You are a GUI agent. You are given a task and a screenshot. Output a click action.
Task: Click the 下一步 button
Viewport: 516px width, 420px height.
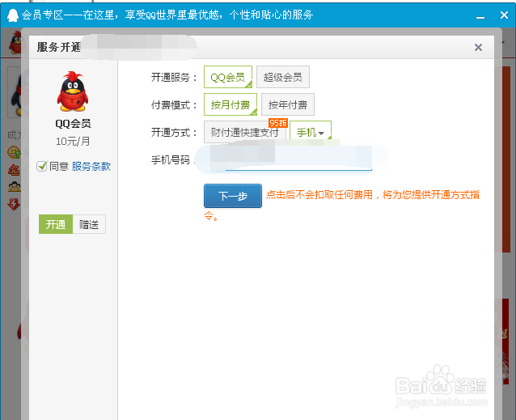233,196
